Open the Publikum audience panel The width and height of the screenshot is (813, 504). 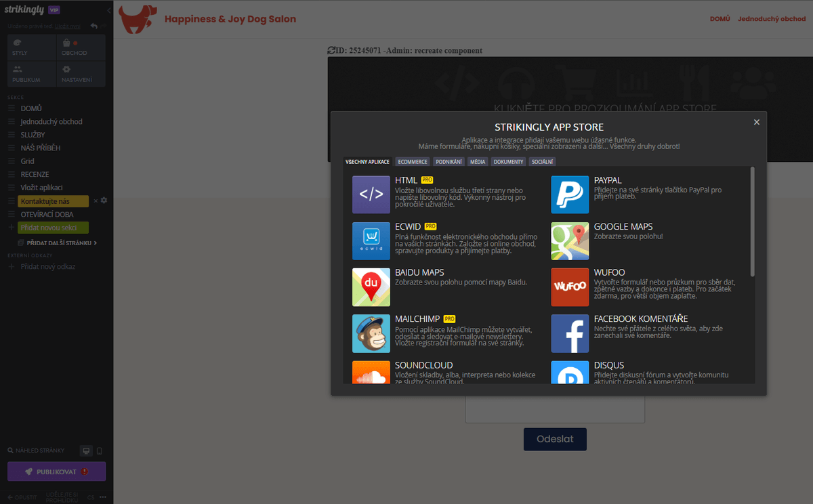tap(32, 74)
